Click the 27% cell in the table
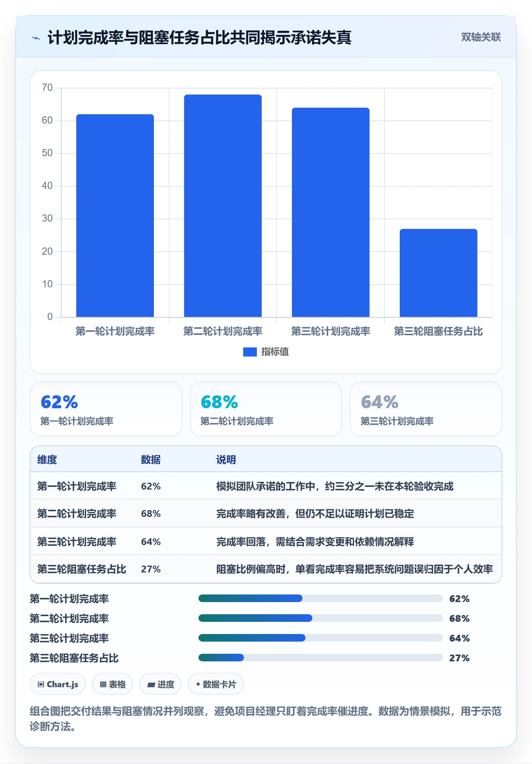 (x=151, y=569)
